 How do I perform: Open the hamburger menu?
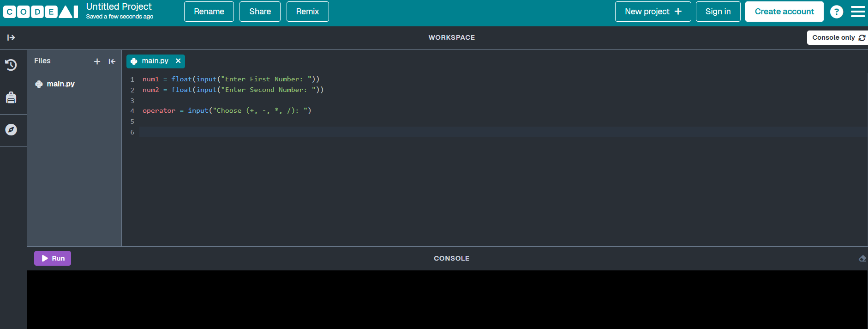858,12
